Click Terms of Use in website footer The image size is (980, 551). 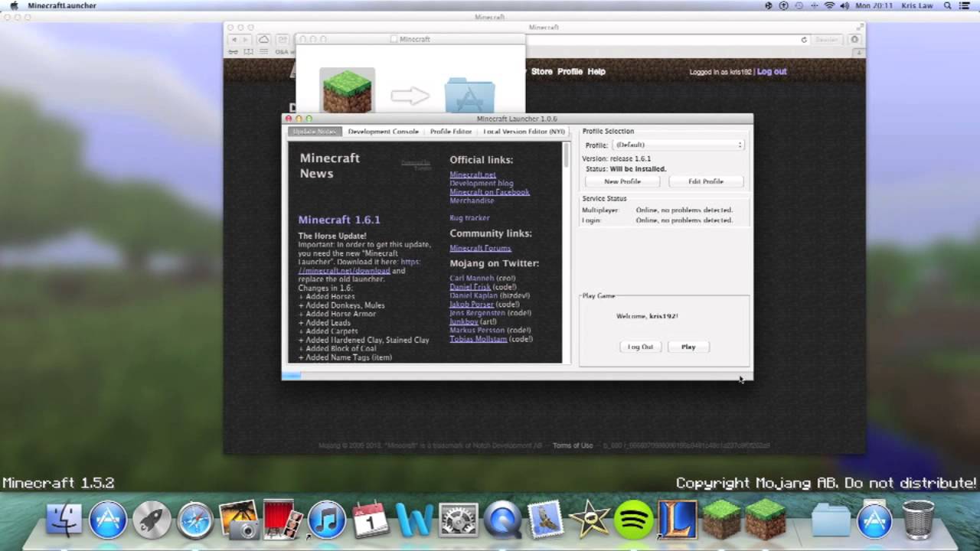point(573,445)
